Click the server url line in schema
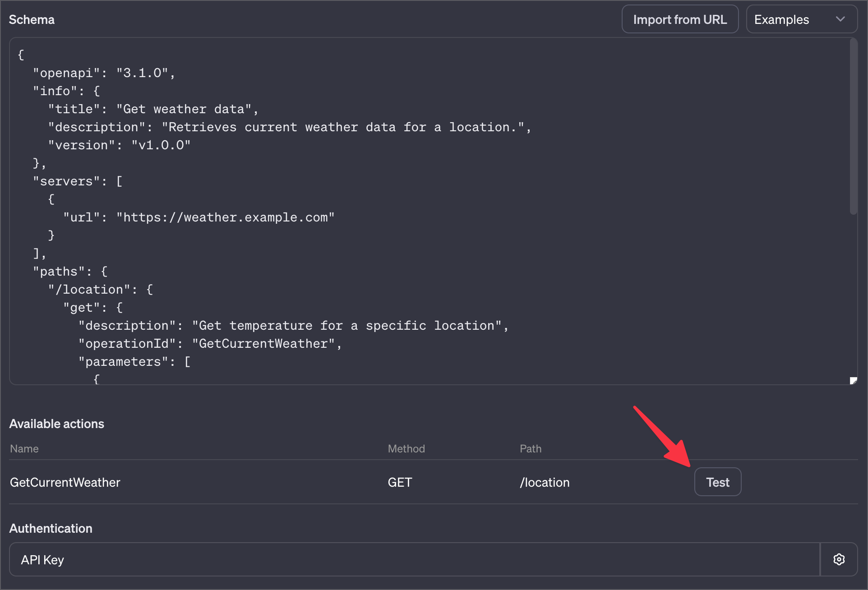Image resolution: width=868 pixels, height=590 pixels. [x=199, y=217]
